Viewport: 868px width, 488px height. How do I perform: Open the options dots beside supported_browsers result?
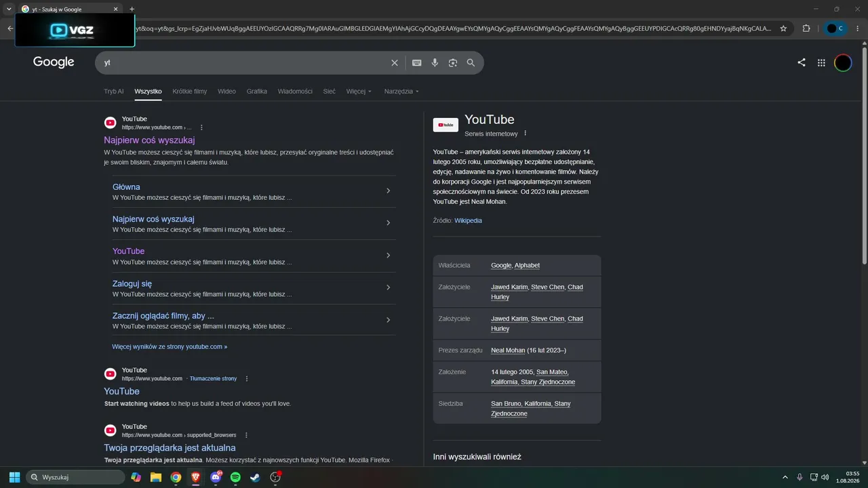(x=246, y=435)
